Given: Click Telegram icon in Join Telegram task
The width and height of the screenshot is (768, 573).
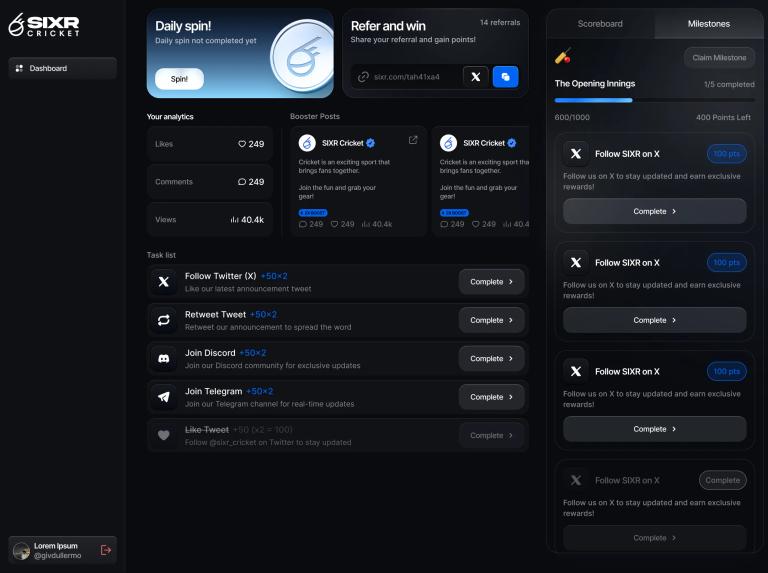Looking at the screenshot, I should point(164,397).
